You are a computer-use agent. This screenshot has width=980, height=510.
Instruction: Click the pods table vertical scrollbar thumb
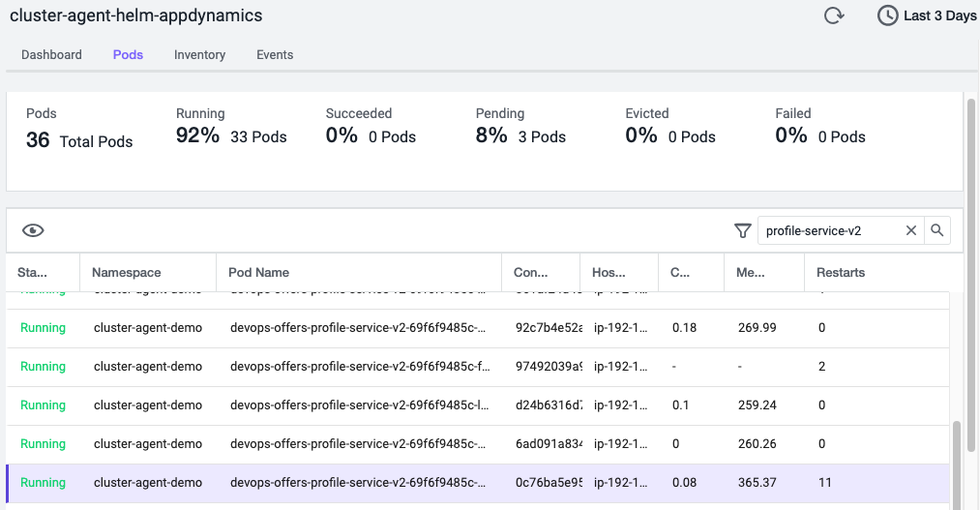957,463
